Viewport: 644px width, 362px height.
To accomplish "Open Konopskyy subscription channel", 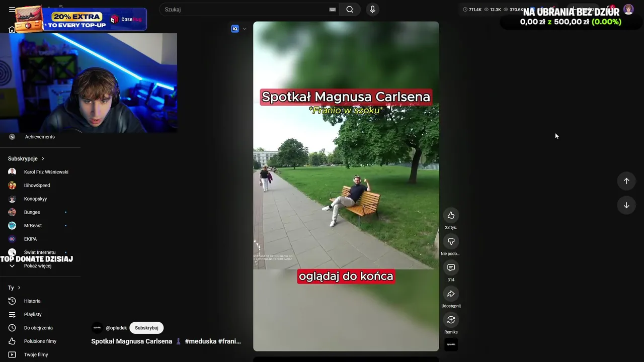I will [x=40, y=199].
